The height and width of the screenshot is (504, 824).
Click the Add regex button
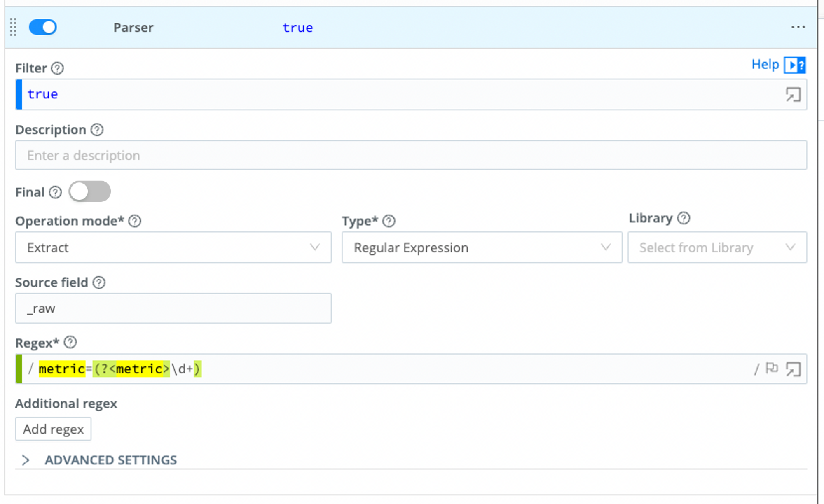(53, 429)
